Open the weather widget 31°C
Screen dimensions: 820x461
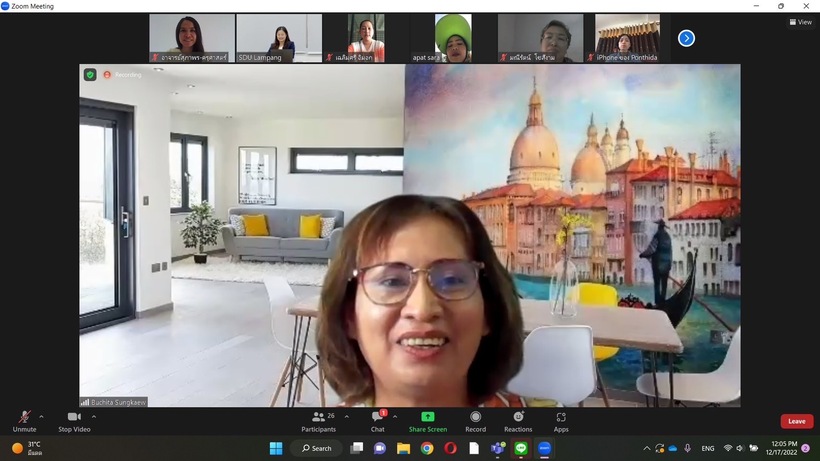pyautogui.click(x=27, y=448)
